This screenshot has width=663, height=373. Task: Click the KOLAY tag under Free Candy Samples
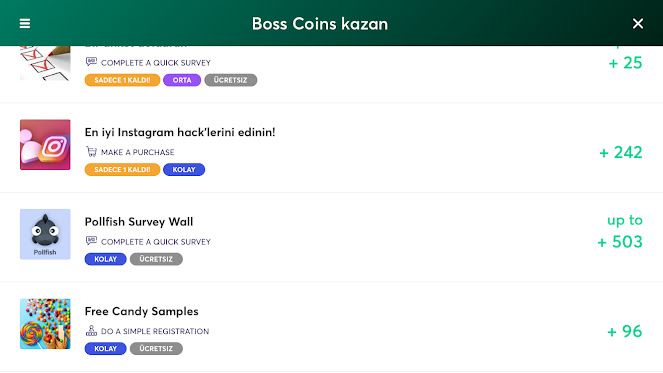[x=105, y=348]
